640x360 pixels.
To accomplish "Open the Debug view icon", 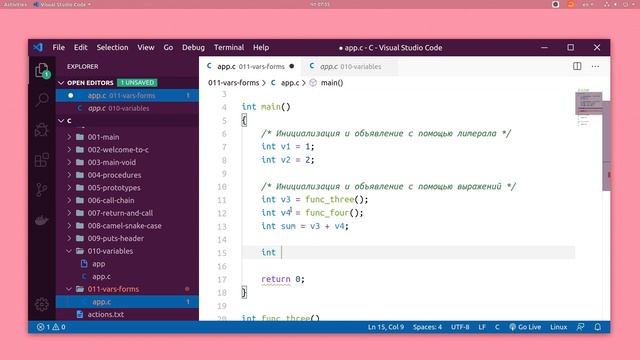I will coord(42,130).
